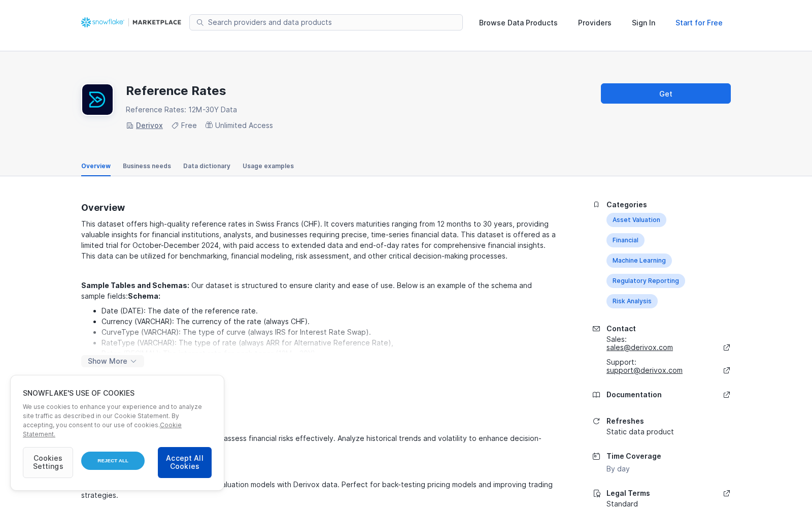Focus the search providers and data products field
Screen dimensions: 812x508
pos(326,22)
